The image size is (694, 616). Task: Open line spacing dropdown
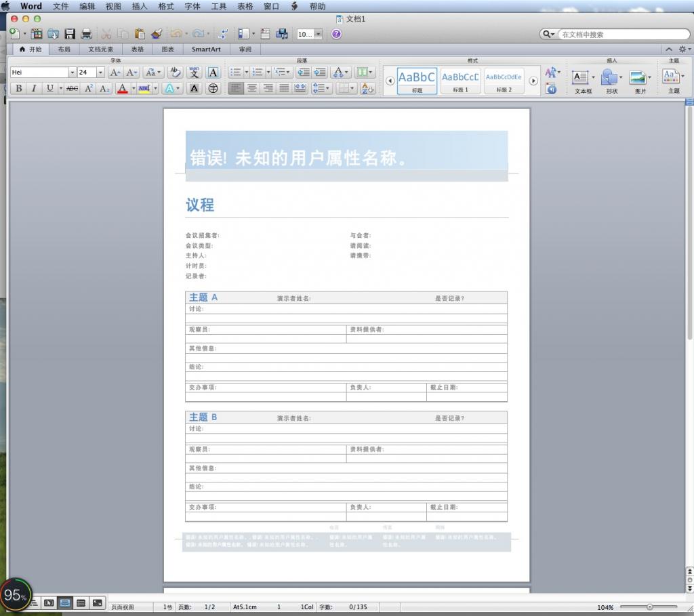pos(321,89)
